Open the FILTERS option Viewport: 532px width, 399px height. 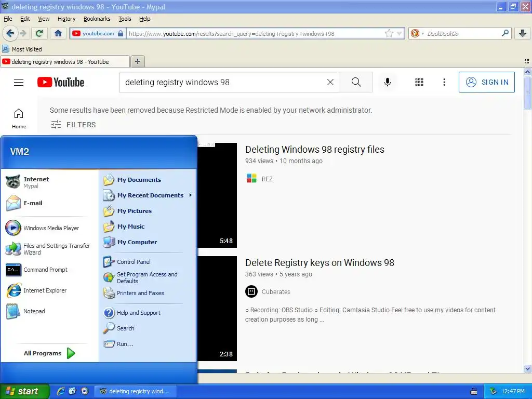click(73, 125)
